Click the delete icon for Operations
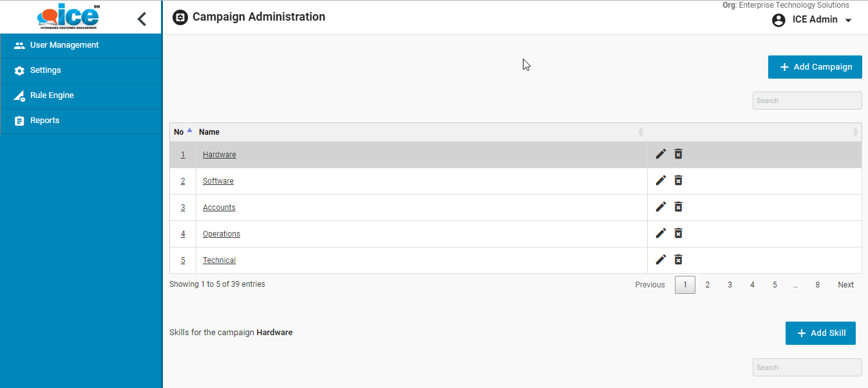Screen dimensions: 868x388 678,233
